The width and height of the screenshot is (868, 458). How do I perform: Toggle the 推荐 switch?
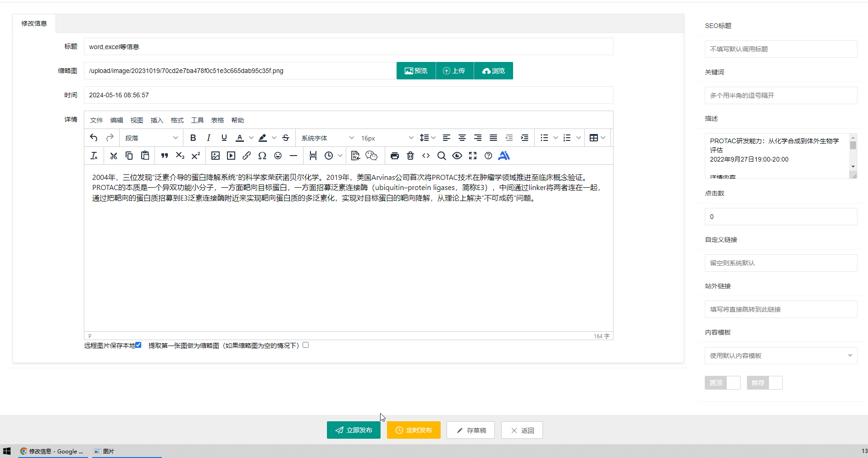coord(764,383)
